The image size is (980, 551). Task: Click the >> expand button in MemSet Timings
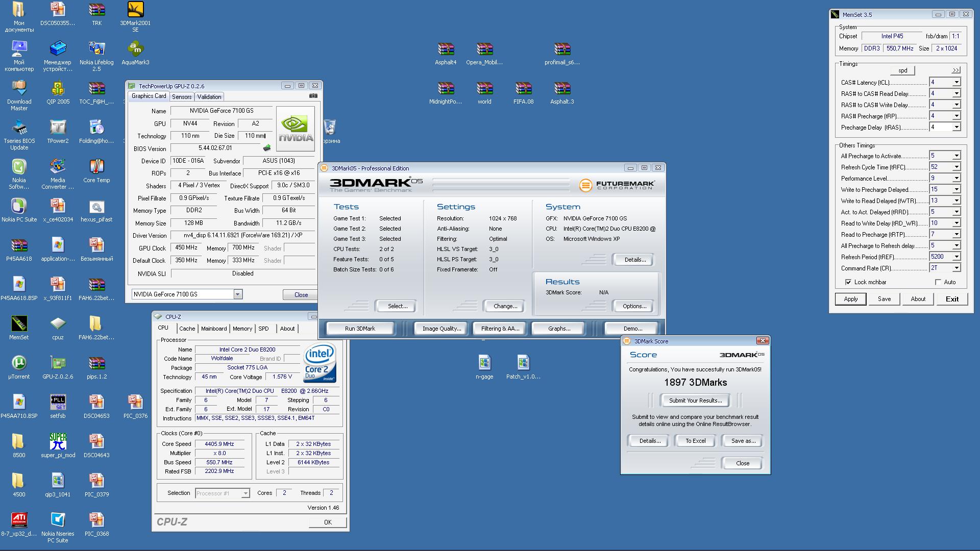pos(956,70)
